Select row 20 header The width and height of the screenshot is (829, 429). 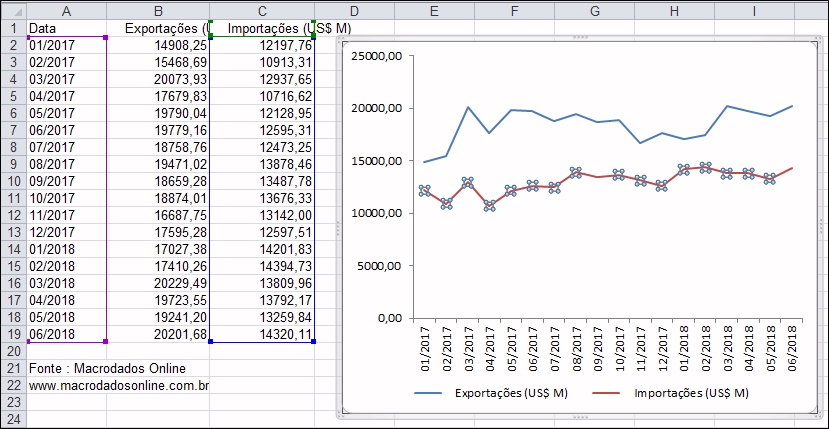pos(12,351)
